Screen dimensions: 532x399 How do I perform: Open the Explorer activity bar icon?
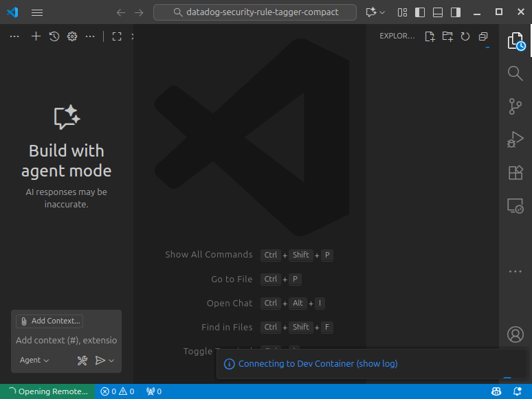click(x=516, y=41)
